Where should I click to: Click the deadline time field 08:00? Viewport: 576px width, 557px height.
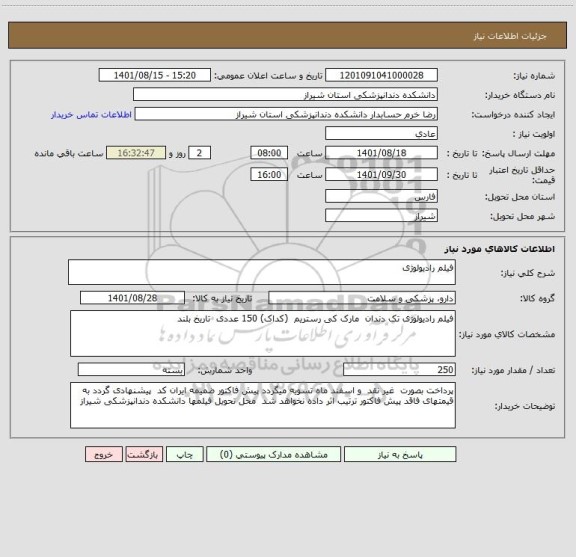point(269,153)
